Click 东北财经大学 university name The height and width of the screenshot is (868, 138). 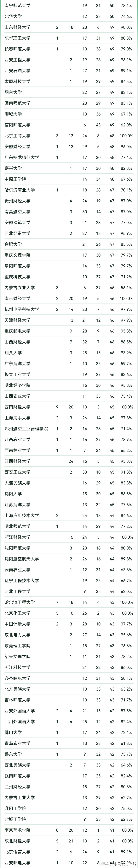pos(17,841)
